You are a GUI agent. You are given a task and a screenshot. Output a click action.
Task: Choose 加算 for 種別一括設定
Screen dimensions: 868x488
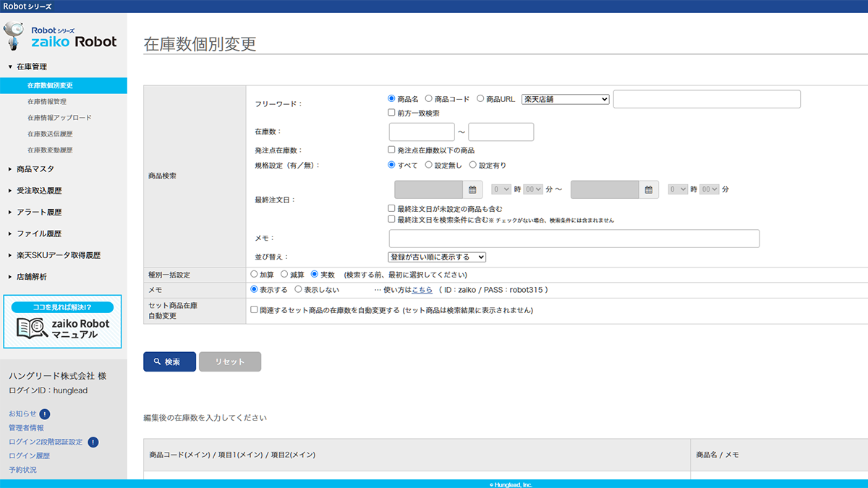[254, 275]
